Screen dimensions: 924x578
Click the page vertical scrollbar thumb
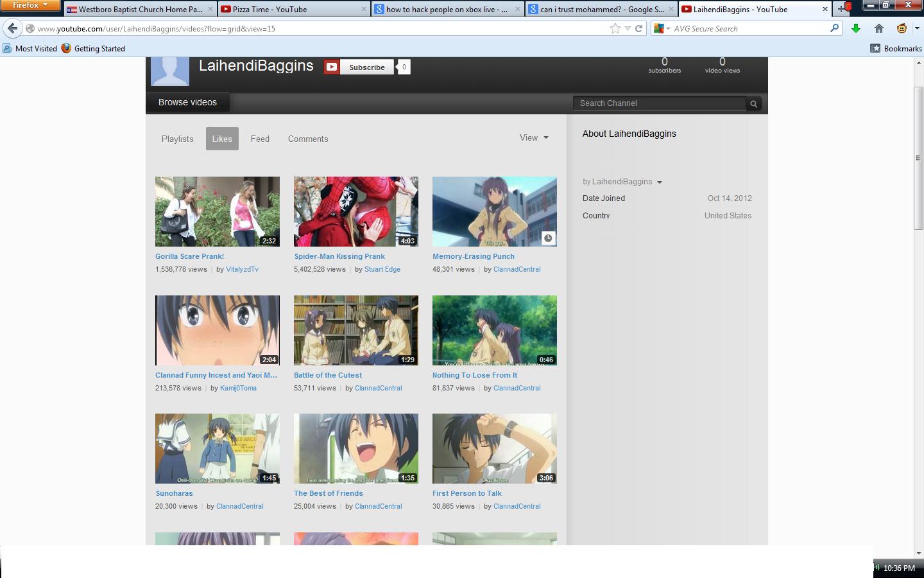tap(918, 157)
